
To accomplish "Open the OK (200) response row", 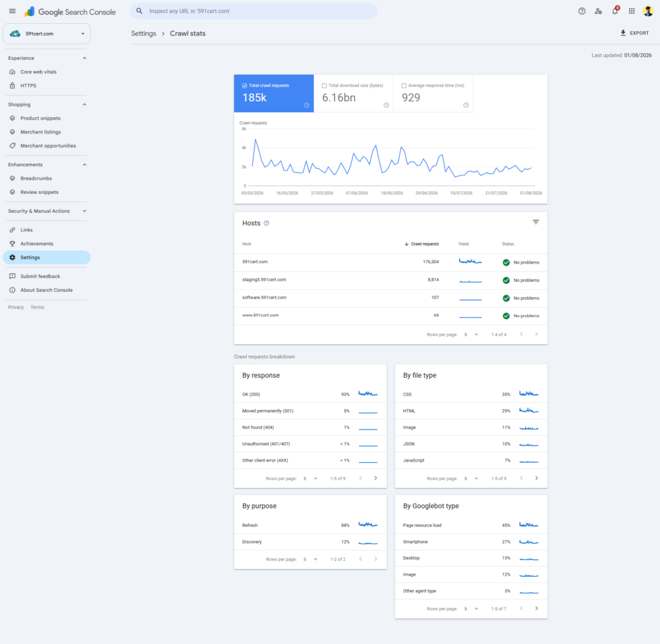I will (310, 395).
